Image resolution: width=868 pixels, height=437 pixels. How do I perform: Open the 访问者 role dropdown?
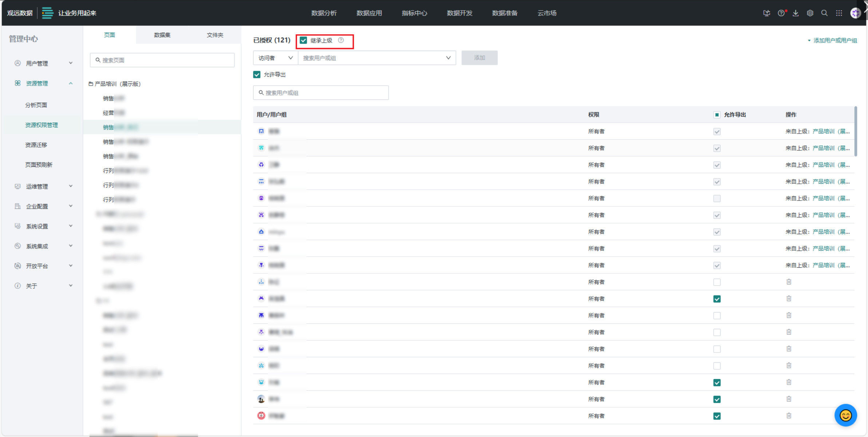tap(275, 58)
